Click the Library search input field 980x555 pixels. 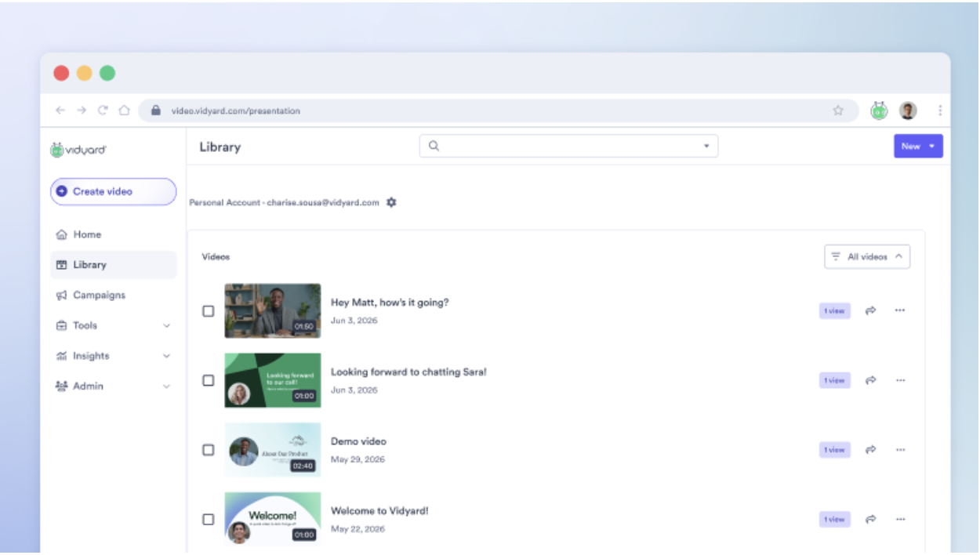pos(568,146)
